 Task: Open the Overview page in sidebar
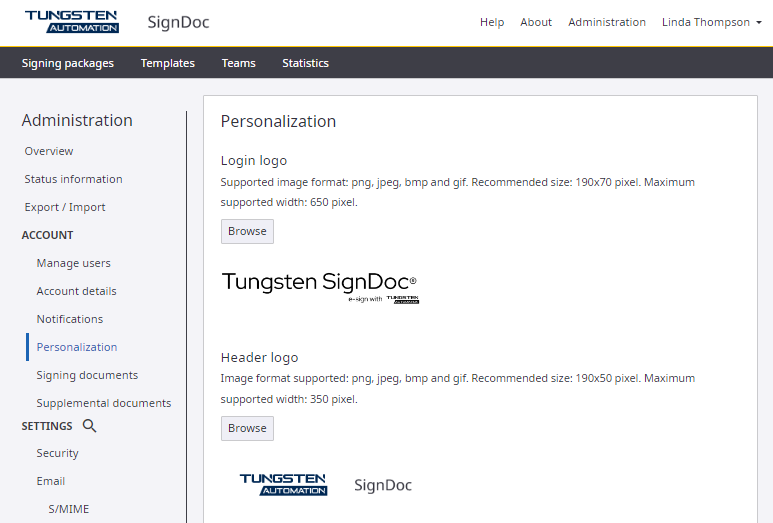pos(49,151)
